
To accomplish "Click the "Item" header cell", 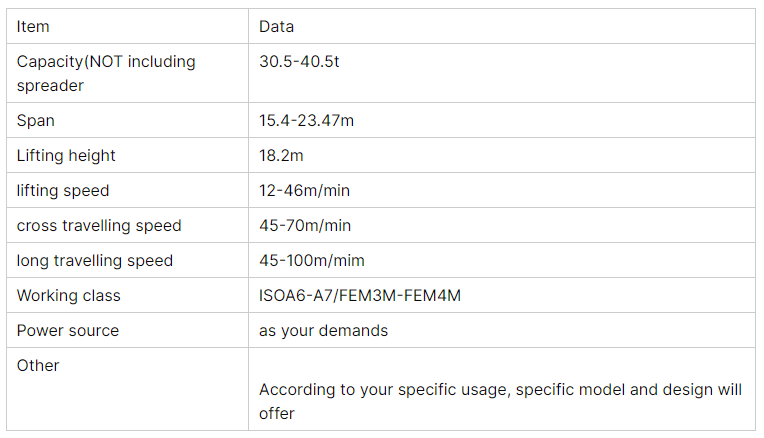I will pyautogui.click(x=33, y=27).
